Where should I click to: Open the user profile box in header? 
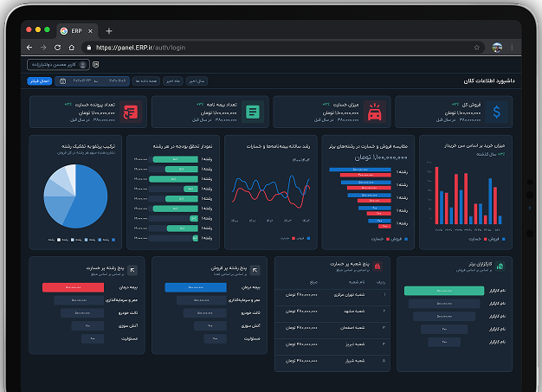[x=58, y=65]
